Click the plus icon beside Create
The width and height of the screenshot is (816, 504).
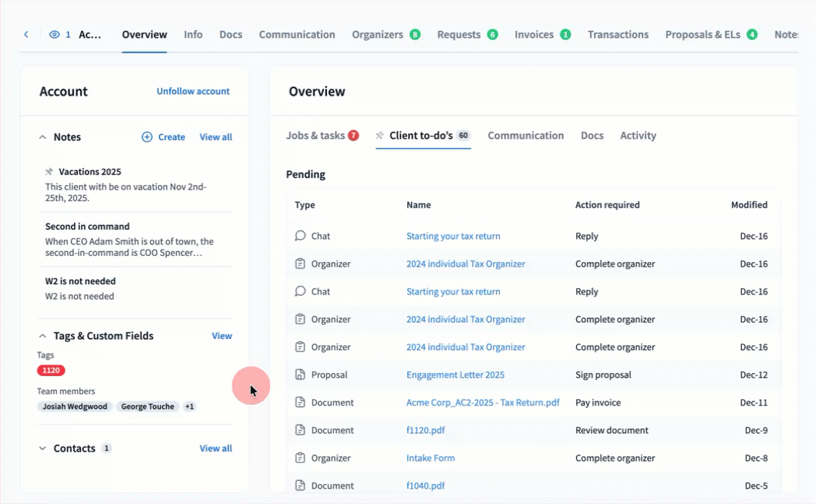point(147,137)
